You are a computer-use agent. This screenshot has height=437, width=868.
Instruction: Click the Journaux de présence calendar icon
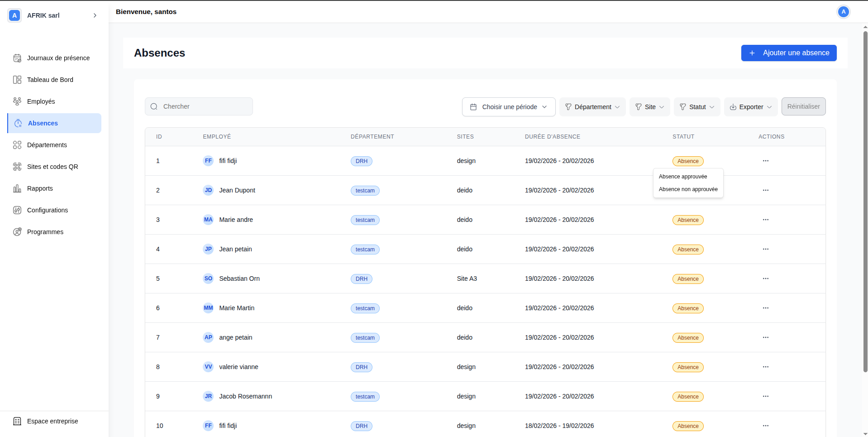17,58
